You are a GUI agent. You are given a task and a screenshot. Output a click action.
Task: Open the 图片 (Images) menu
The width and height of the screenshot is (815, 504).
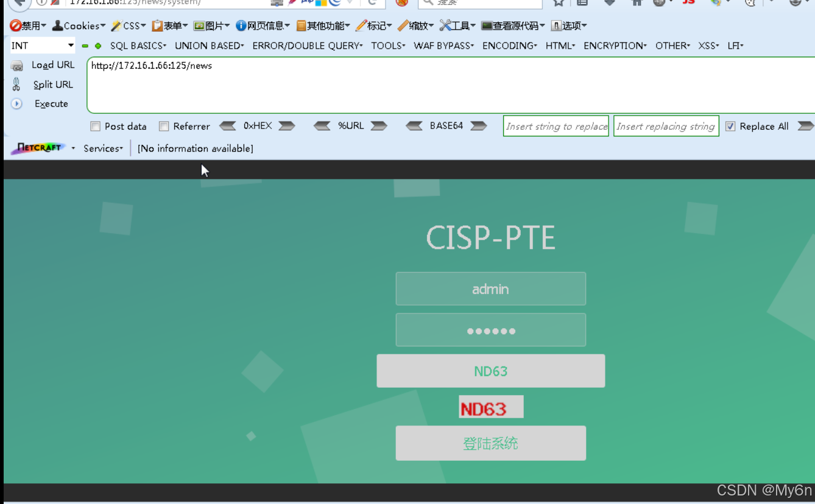212,26
